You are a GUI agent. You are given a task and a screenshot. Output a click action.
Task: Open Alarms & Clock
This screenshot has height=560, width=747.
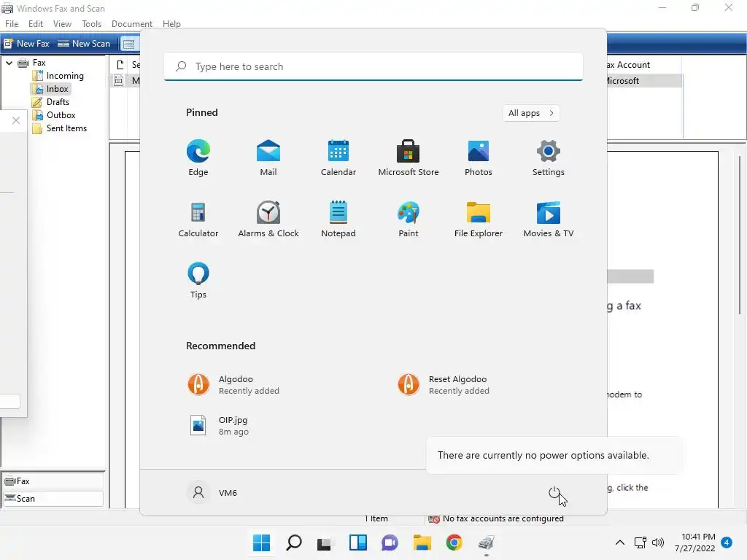[268, 219]
